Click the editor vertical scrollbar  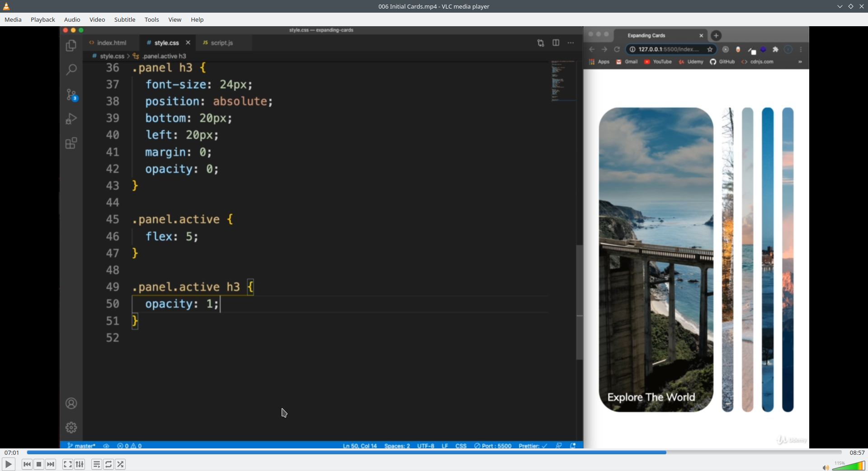tap(580, 302)
